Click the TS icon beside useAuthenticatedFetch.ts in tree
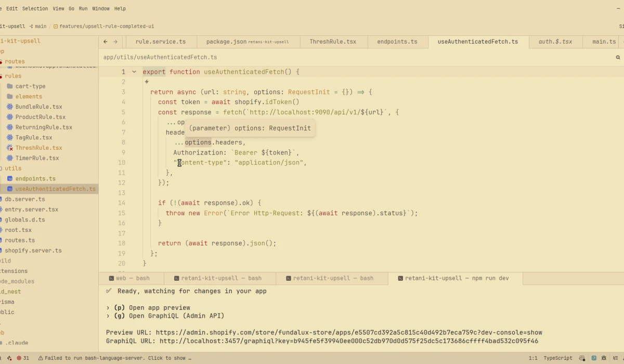This screenshot has width=624, height=364. [10, 189]
